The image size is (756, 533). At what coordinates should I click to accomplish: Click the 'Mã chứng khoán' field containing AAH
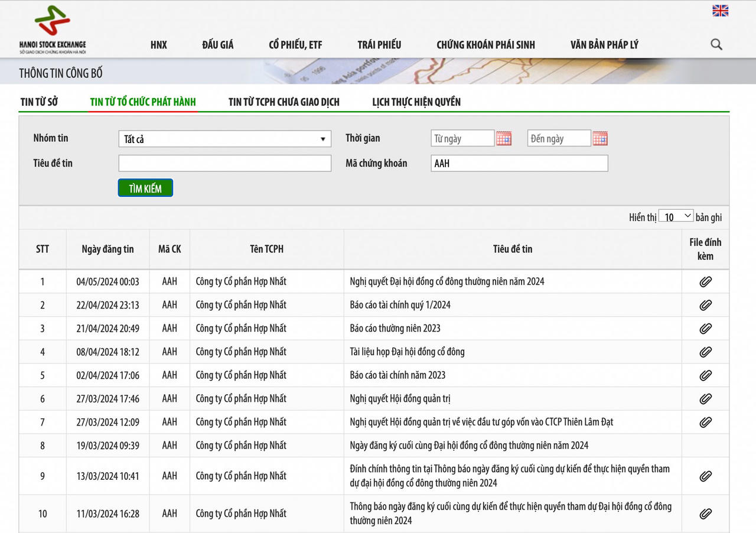click(519, 164)
